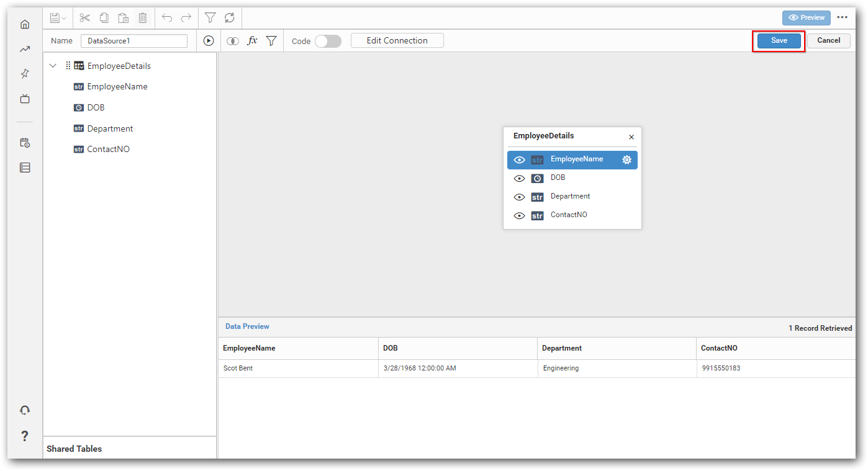
Task: Click the Edit Connection button
Action: (x=397, y=40)
